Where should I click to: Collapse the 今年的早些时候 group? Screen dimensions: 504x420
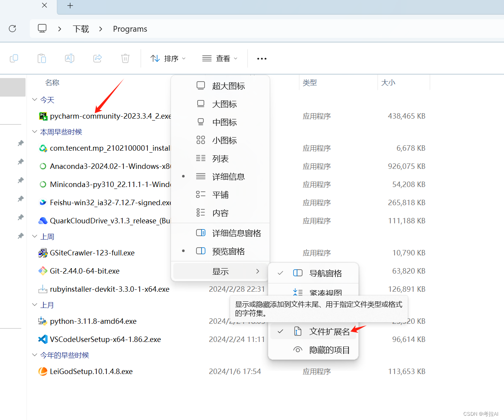(34, 355)
